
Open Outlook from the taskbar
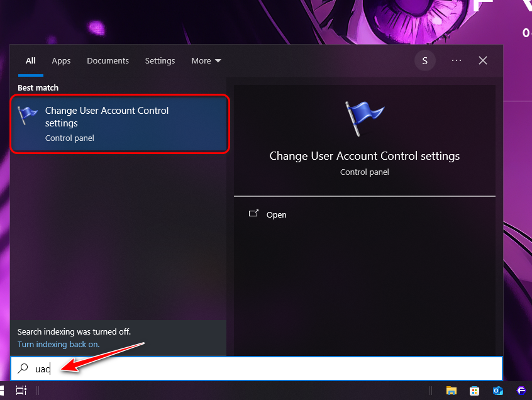coord(498,391)
